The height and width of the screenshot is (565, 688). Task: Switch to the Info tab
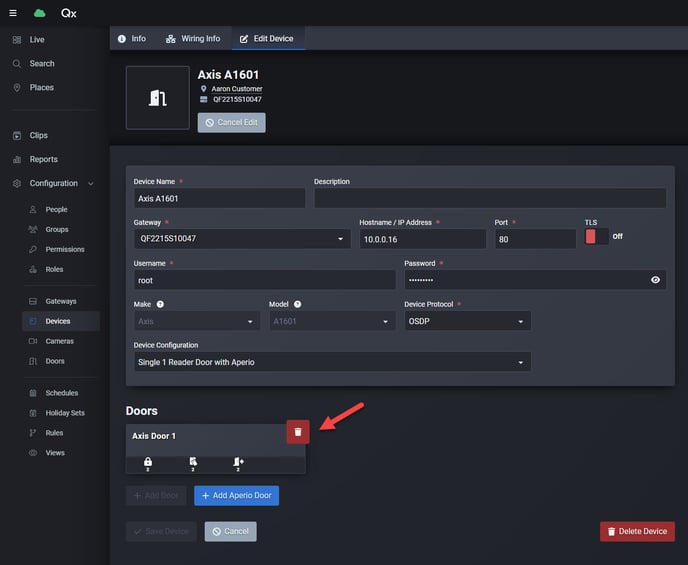pos(132,39)
